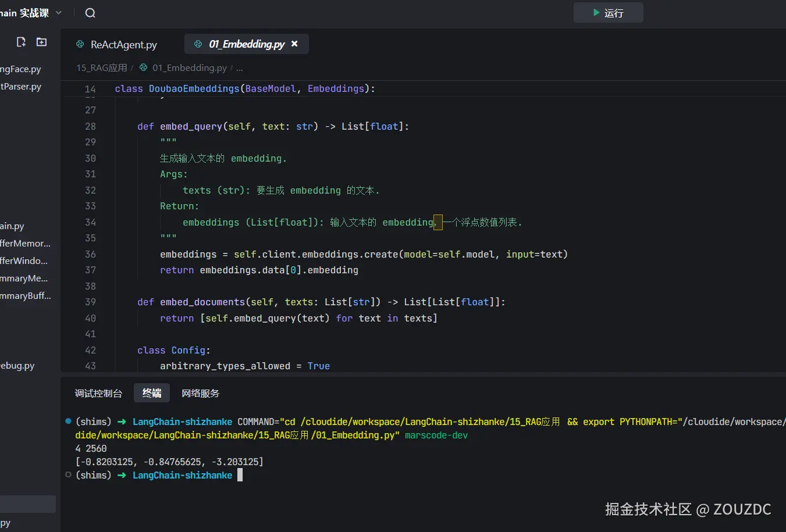The height and width of the screenshot is (532, 786).
Task: Select the fferMemor... file in explorer
Action: tap(25, 244)
